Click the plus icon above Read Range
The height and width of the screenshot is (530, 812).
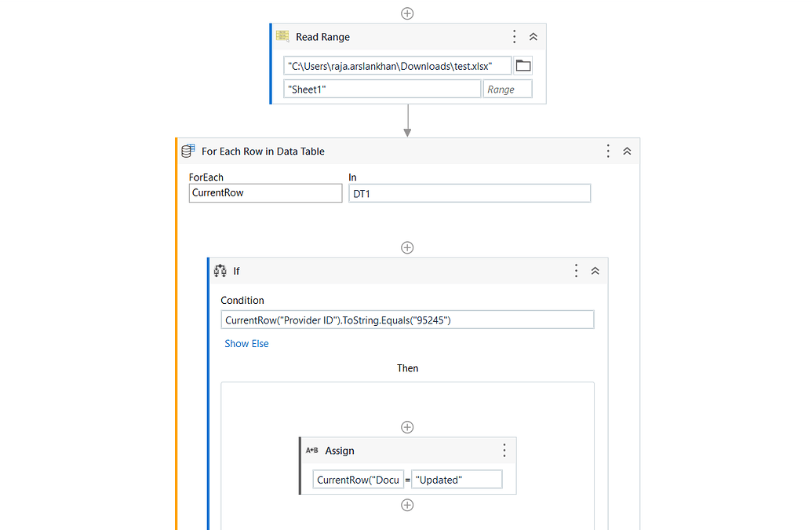407,13
